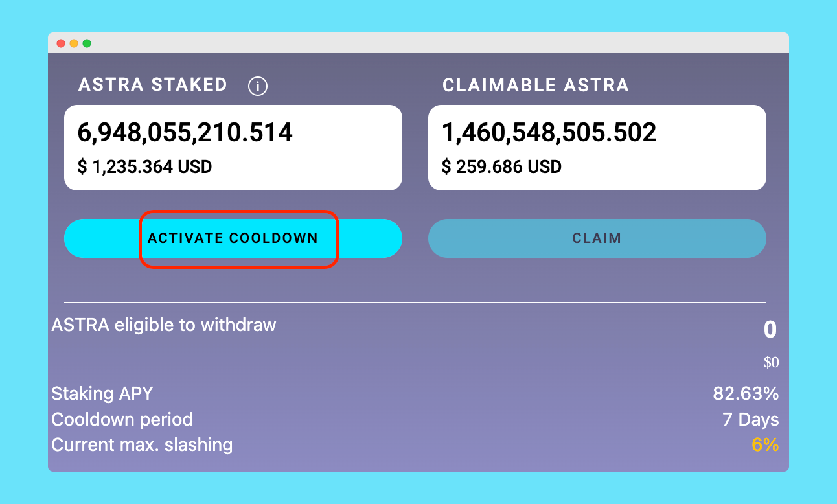Select the $ 259.686 USD claimable value
The image size is (837, 504).
coord(501,167)
